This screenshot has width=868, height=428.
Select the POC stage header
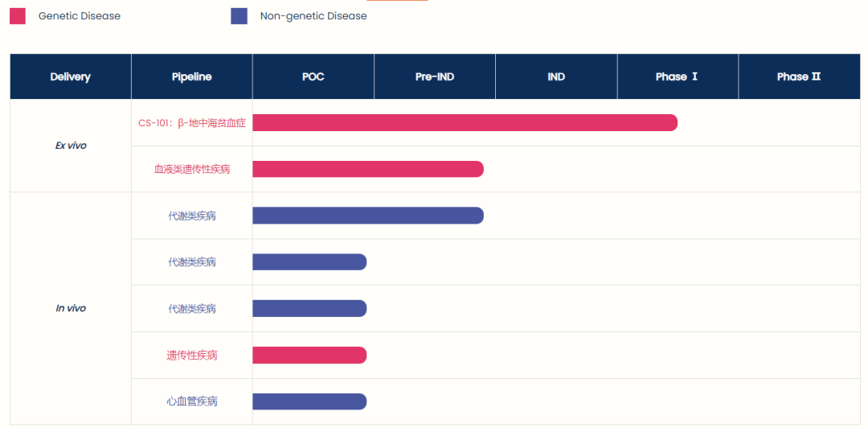point(313,77)
